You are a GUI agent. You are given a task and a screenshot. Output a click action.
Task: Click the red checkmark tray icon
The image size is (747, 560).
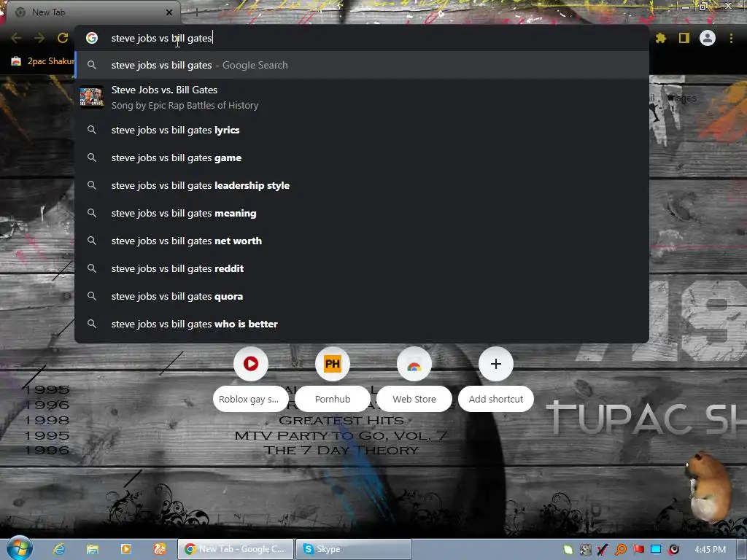(x=603, y=550)
